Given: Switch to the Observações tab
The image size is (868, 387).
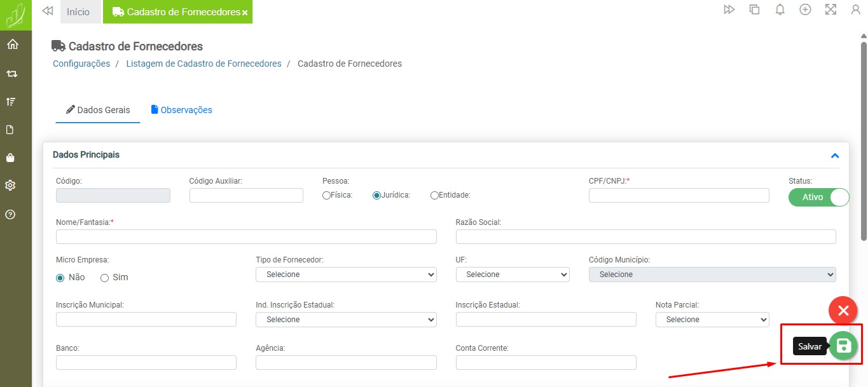Looking at the screenshot, I should coord(181,110).
